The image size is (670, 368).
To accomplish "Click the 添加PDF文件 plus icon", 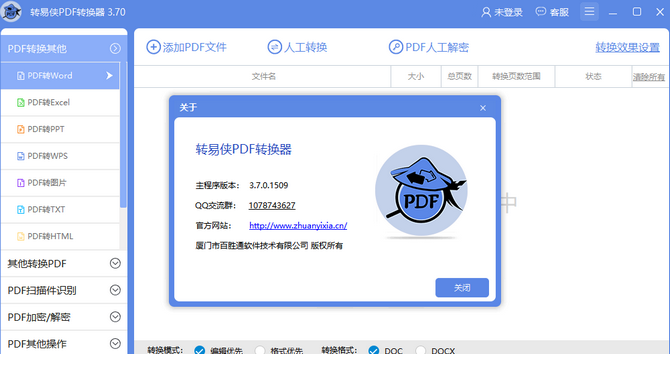I will [x=153, y=47].
